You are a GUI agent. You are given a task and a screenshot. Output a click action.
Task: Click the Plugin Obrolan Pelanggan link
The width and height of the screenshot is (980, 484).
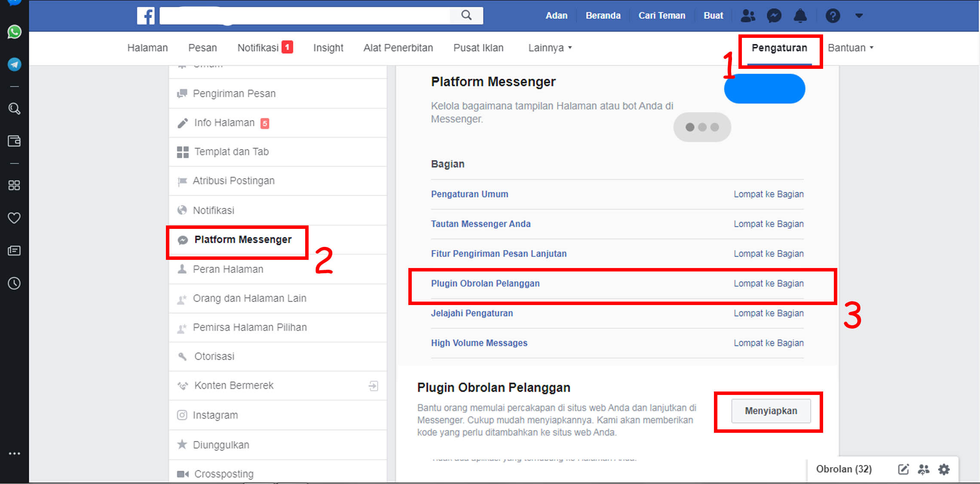click(485, 284)
